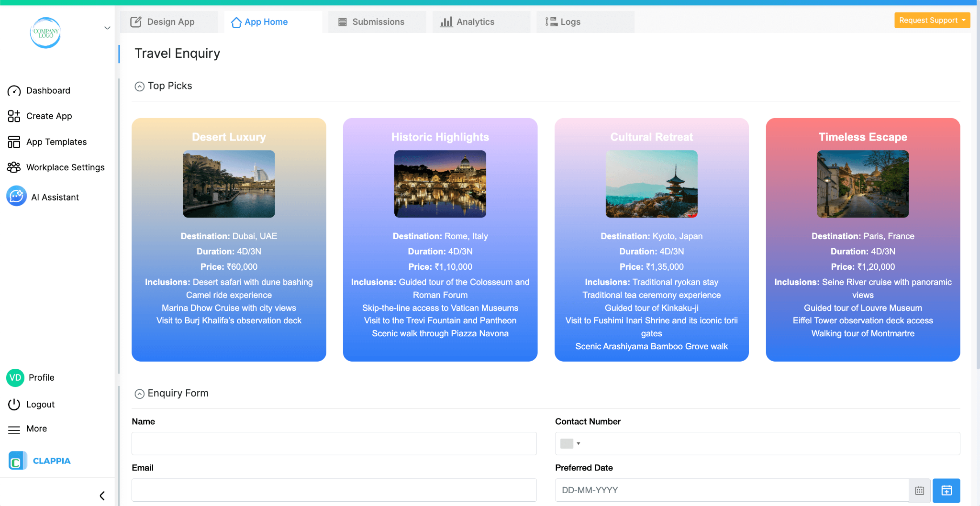
Task: Click the Analytics bar chart icon
Action: pos(446,22)
